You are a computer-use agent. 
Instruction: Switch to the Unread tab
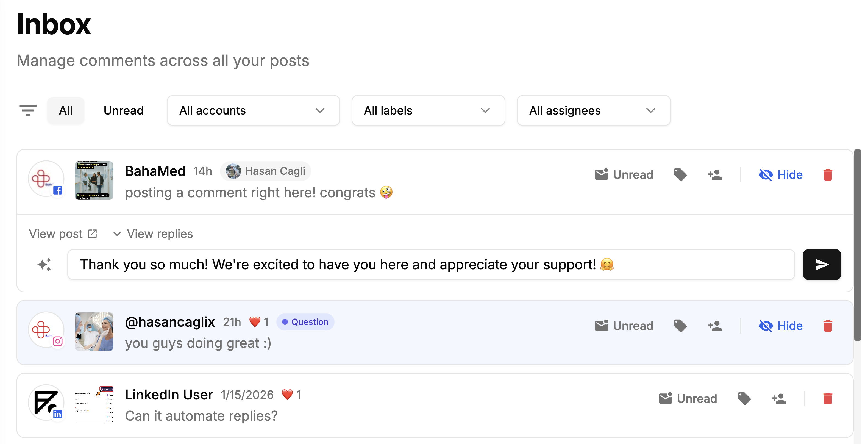123,110
